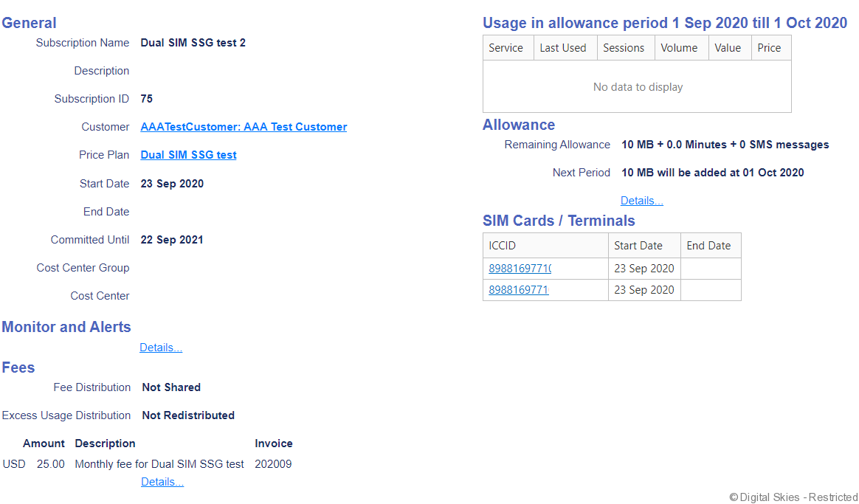The height and width of the screenshot is (504, 859).
Task: Select the subscription name 'Dual SIM SSG test 2'
Action: point(193,43)
